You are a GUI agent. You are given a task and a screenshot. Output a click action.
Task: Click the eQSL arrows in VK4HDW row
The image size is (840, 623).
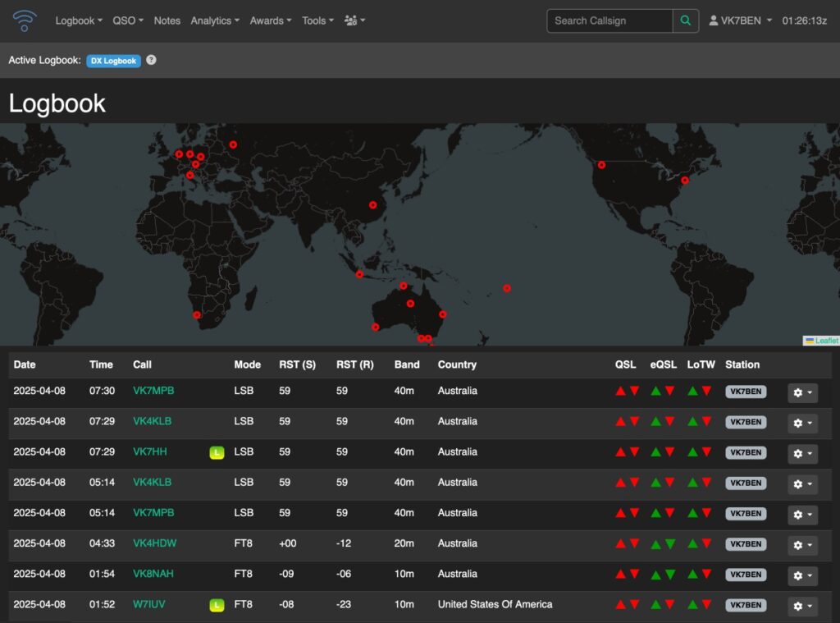tap(663, 544)
